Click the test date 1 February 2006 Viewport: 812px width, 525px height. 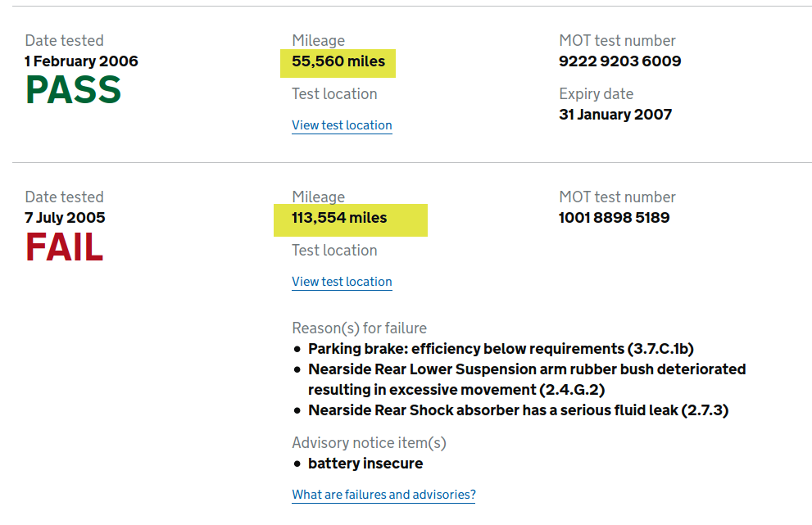(x=81, y=61)
